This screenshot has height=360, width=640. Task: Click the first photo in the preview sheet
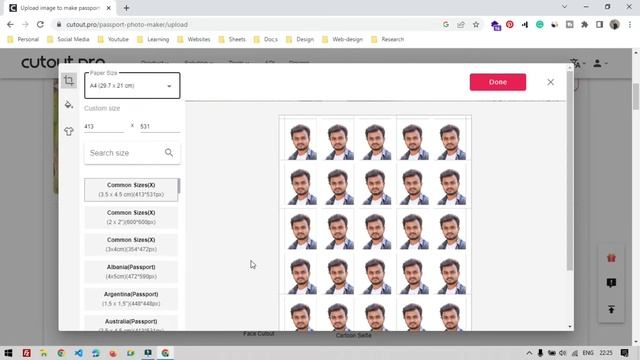[x=301, y=141]
